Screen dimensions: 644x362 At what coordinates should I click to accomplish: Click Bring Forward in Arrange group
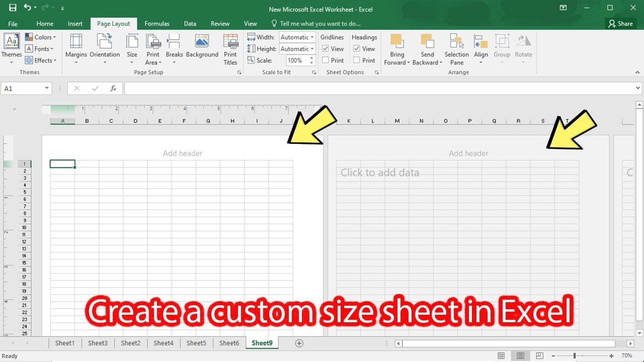click(397, 49)
